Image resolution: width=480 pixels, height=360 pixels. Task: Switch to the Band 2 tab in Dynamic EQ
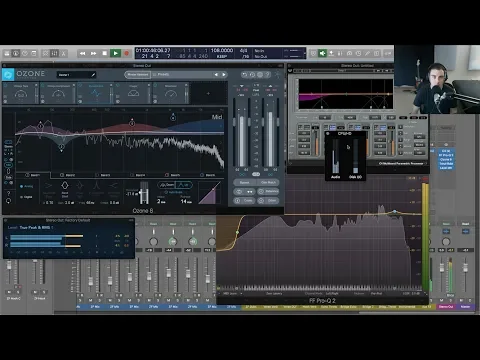[x=68, y=175]
